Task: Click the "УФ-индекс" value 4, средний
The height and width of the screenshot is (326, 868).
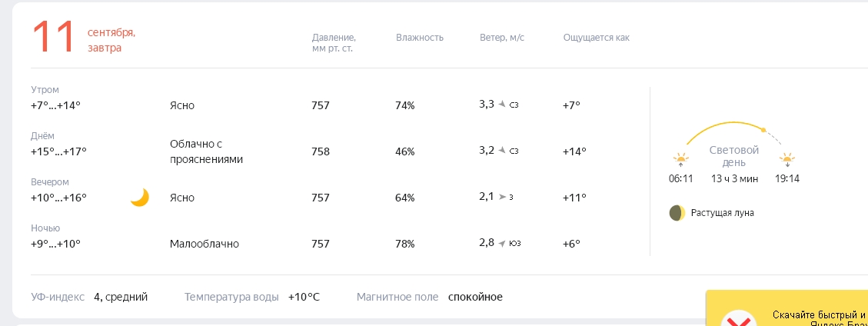Action: click(x=121, y=298)
